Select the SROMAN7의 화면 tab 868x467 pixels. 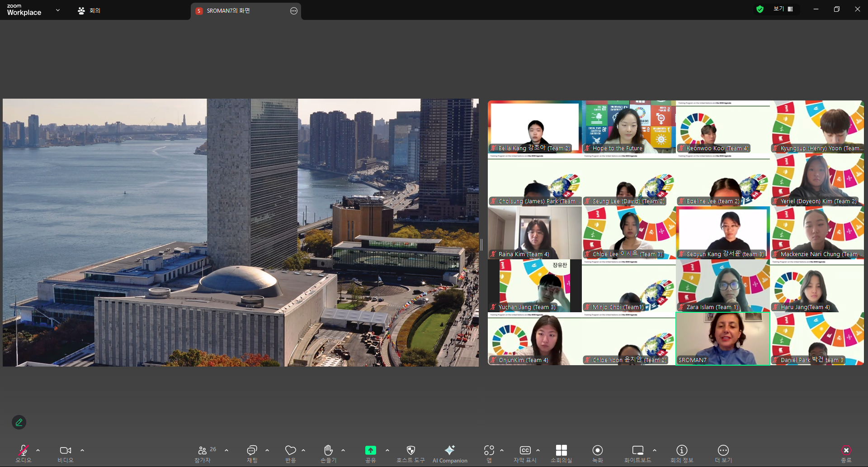click(x=228, y=11)
